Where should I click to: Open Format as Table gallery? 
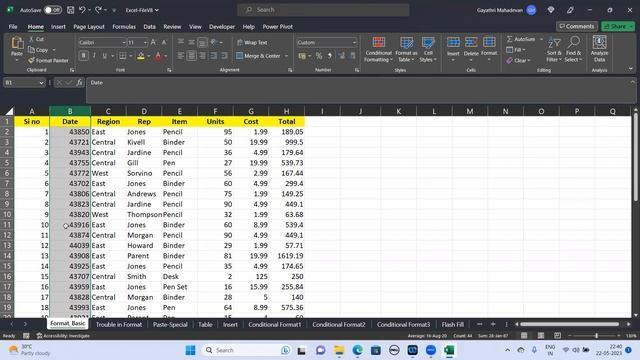pos(406,49)
